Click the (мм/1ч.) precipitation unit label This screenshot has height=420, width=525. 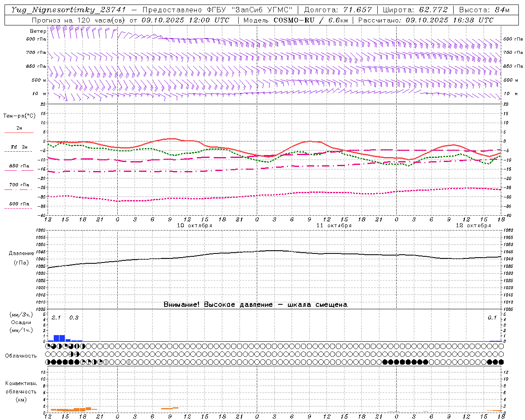21,330
